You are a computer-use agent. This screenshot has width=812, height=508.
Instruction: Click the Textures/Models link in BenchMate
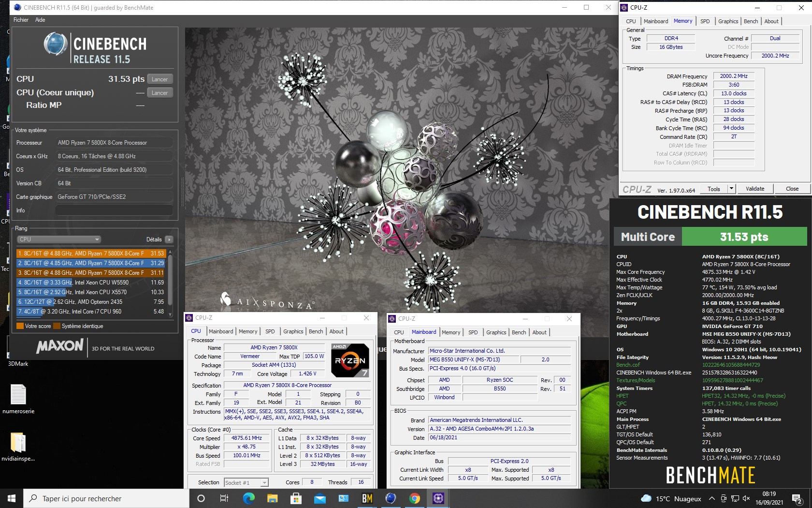click(x=636, y=380)
